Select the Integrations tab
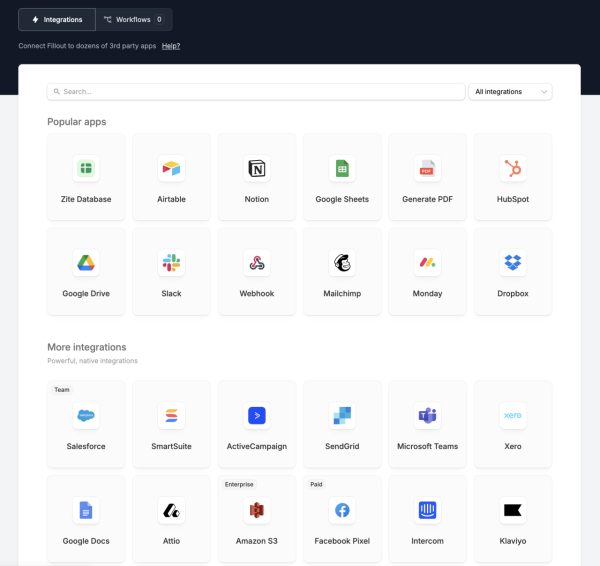 57,20
